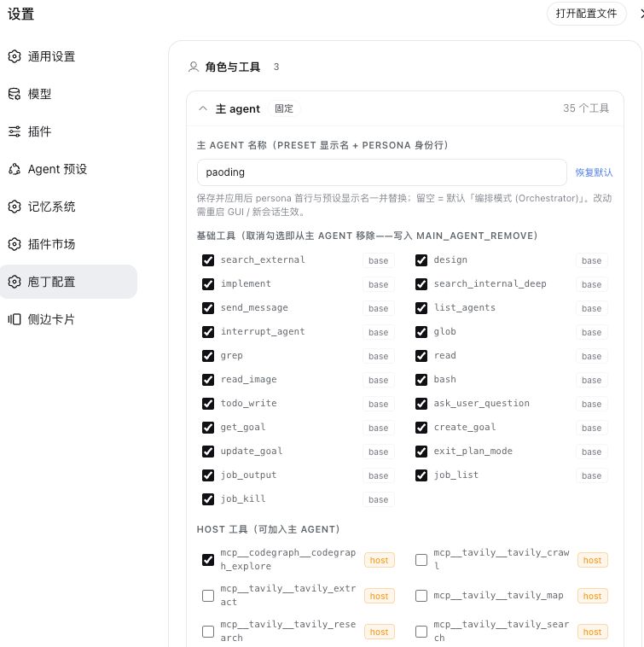Select the 侧边卡片 sidebar entry
The image size is (644, 647).
coord(68,319)
